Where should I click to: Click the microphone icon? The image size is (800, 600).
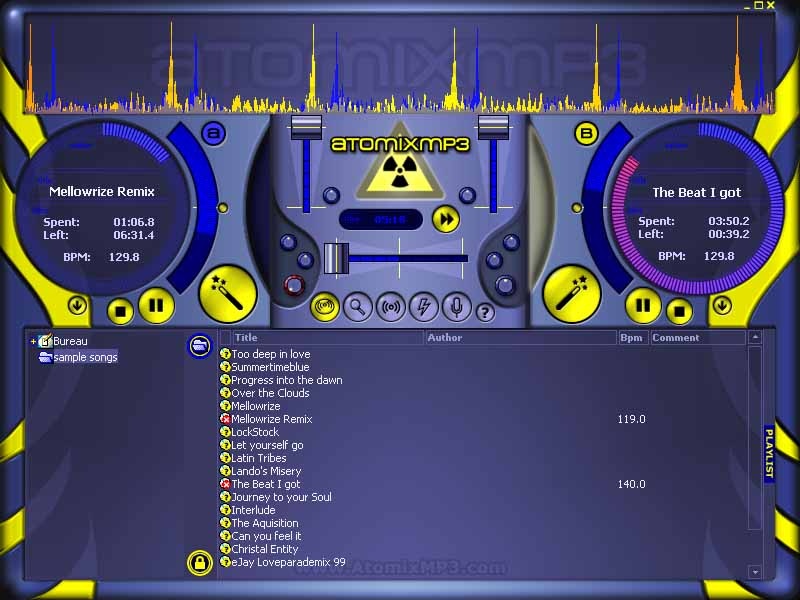[455, 308]
